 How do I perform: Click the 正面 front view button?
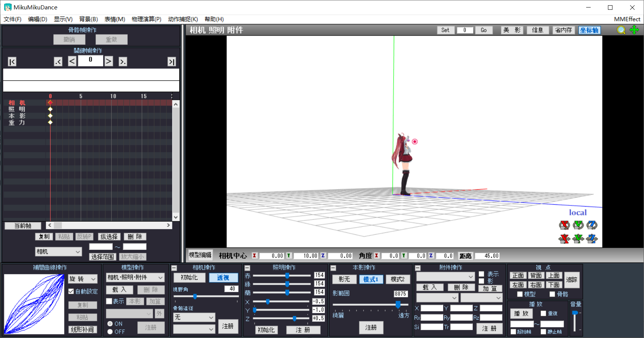(518, 276)
